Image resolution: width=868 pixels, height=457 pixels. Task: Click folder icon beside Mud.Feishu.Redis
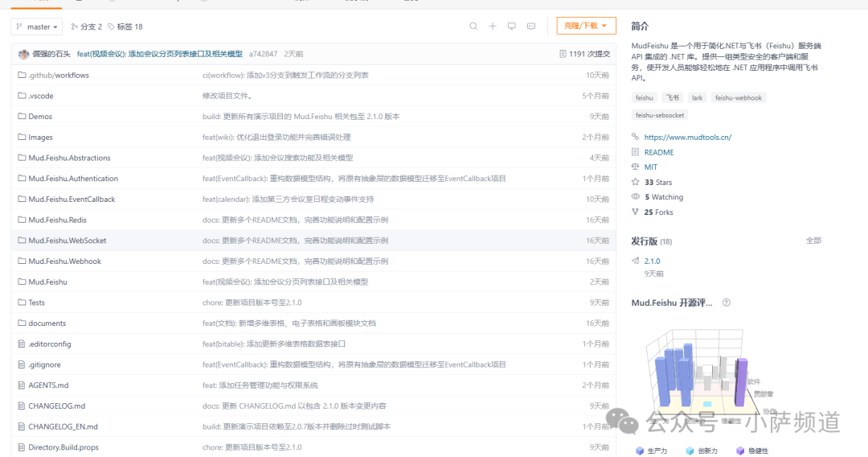click(22, 220)
